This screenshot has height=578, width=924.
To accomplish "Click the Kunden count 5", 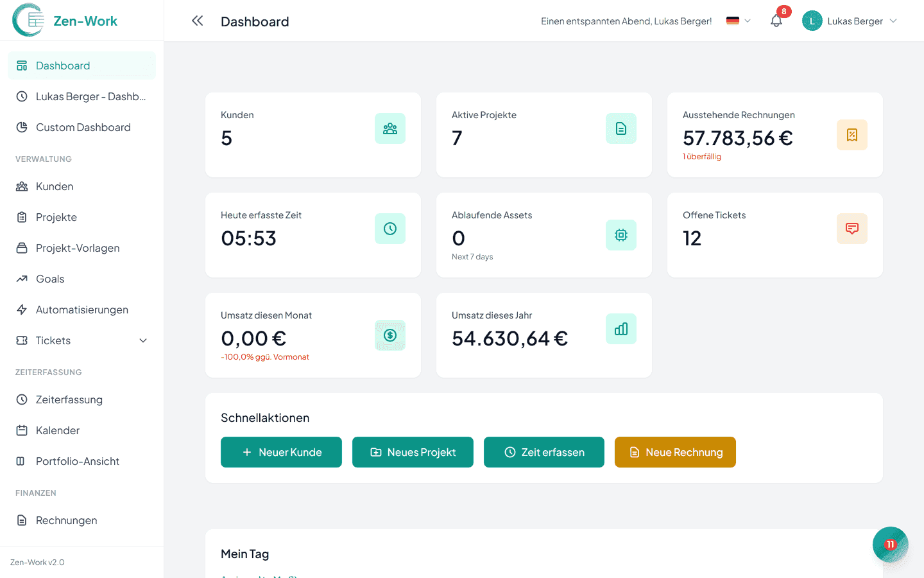I will tap(227, 138).
